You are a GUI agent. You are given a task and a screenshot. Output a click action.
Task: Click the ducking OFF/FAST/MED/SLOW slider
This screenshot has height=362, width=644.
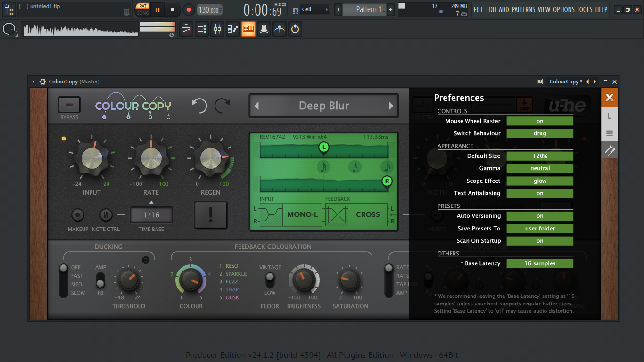pos(64,280)
